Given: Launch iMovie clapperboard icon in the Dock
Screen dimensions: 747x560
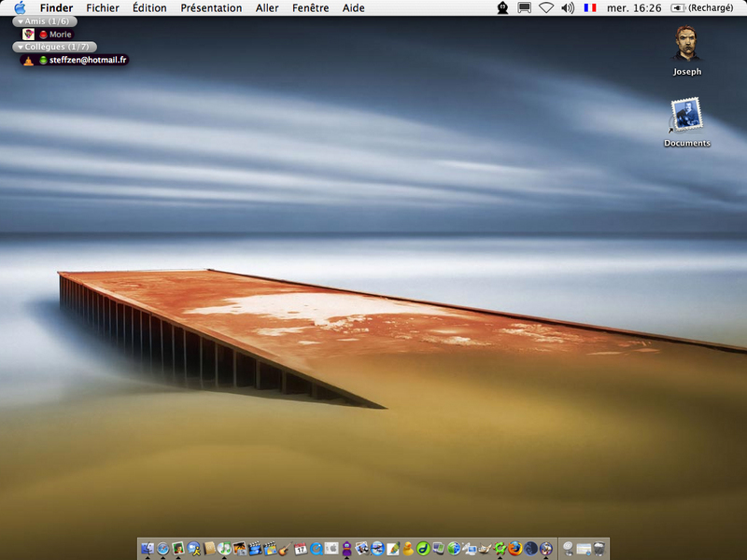Looking at the screenshot, I should pos(254,549).
